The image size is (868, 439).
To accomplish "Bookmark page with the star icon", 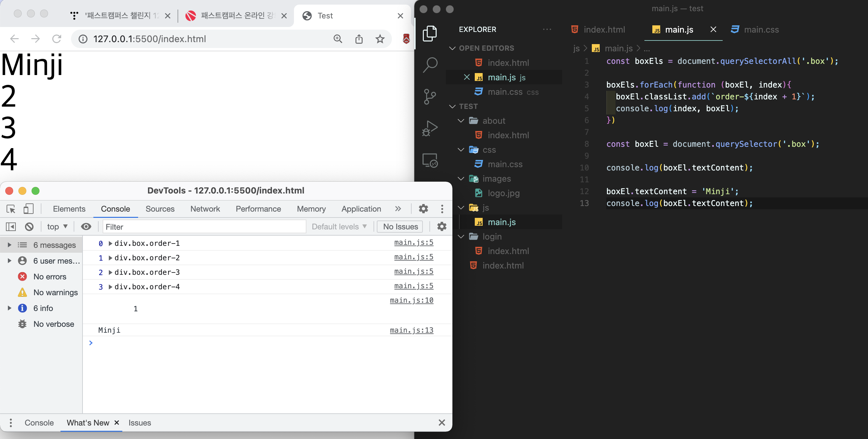I will (380, 39).
